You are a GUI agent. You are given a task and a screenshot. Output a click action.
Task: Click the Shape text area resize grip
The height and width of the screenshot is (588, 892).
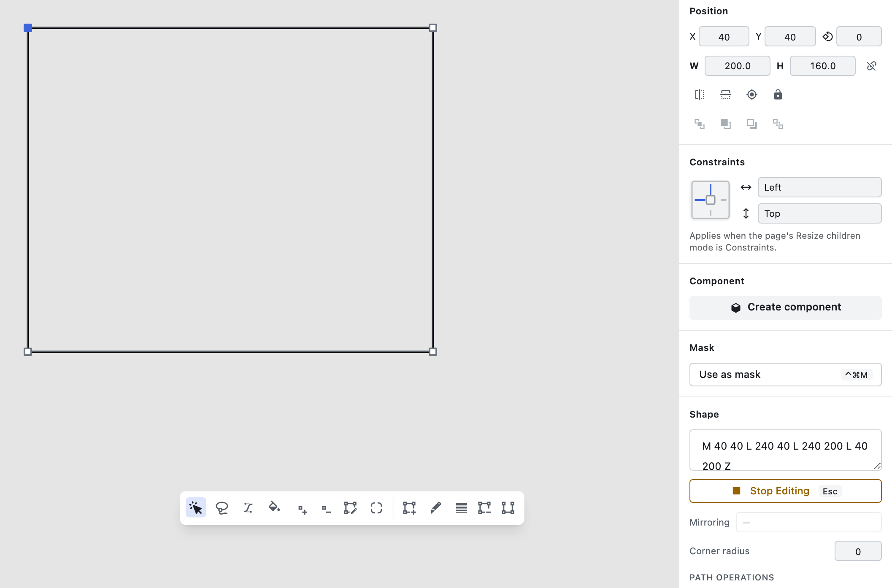pos(877,466)
